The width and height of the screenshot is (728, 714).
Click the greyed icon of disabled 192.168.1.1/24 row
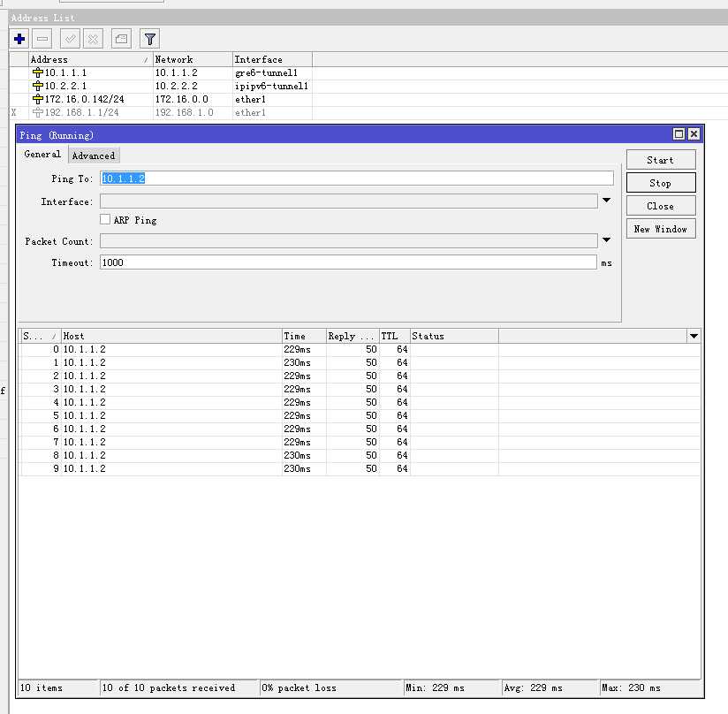[38, 112]
